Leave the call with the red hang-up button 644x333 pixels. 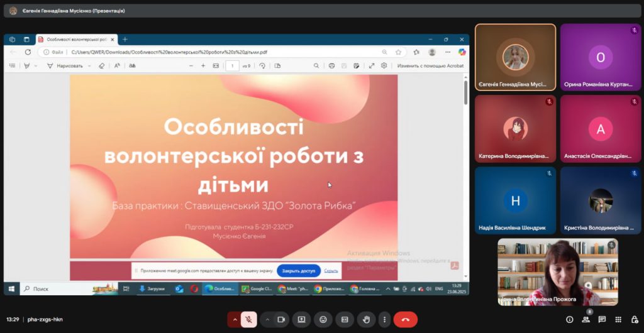406,319
